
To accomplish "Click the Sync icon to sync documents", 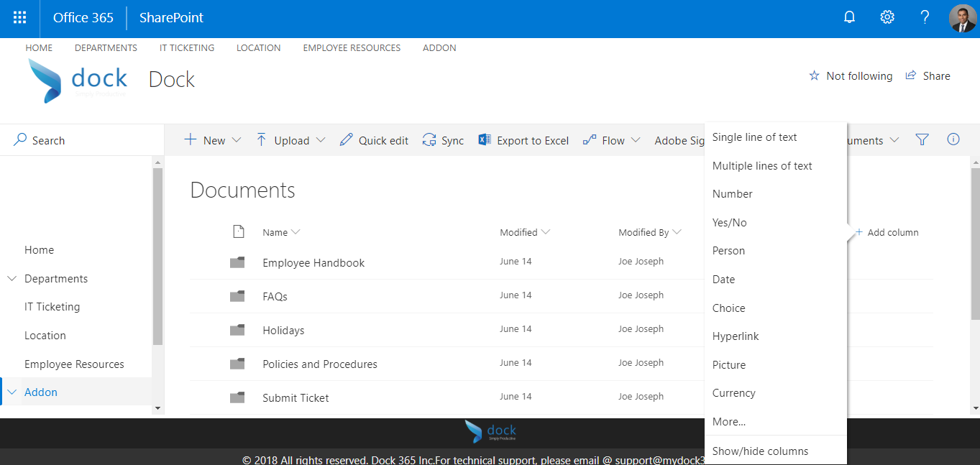I will pos(430,139).
